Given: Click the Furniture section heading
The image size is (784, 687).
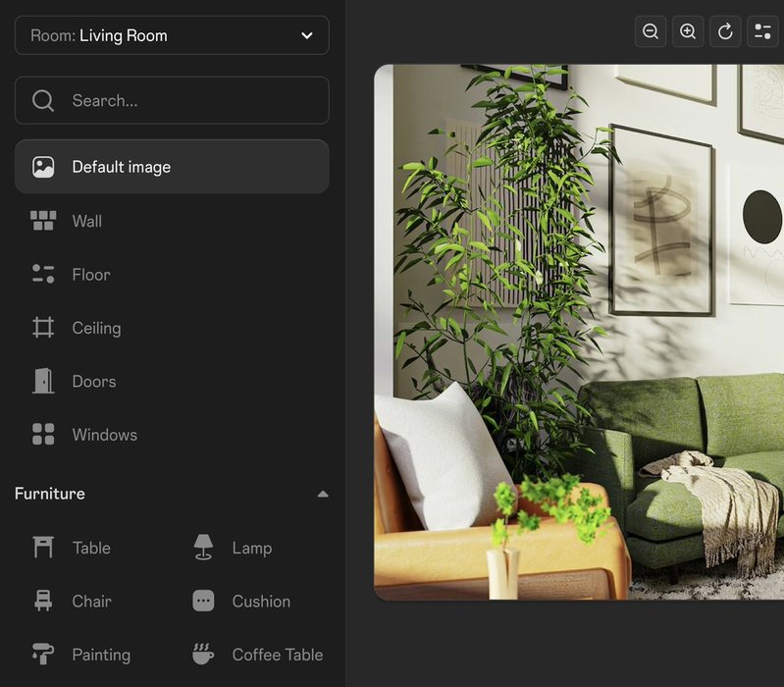Looking at the screenshot, I should click(x=49, y=494).
